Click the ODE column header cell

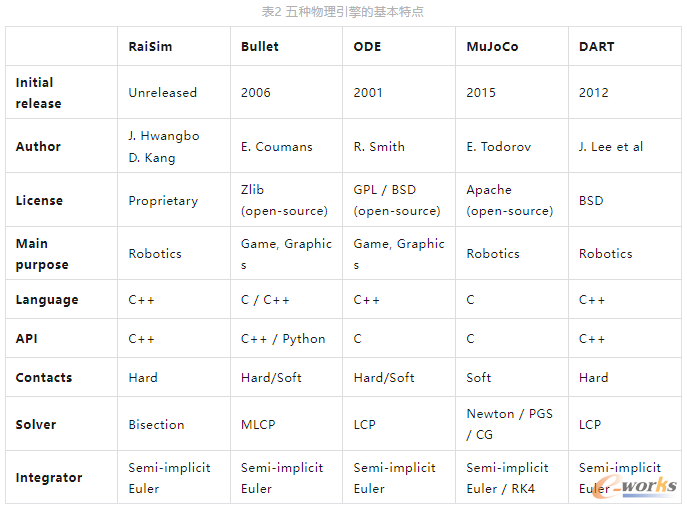click(367, 47)
